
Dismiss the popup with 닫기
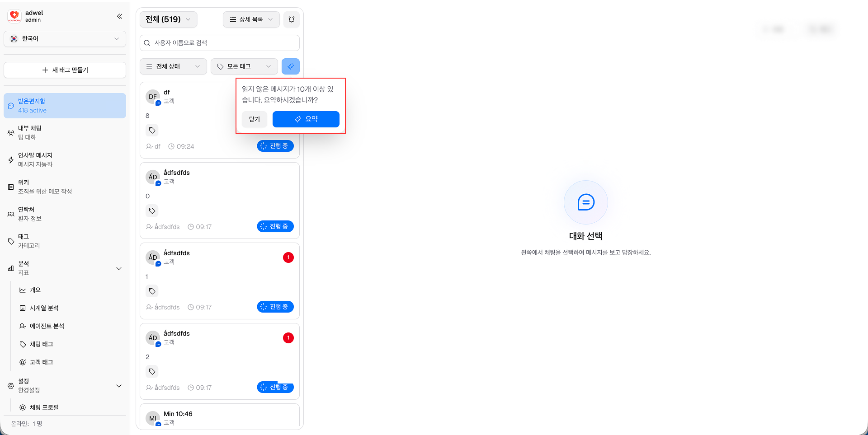click(254, 119)
